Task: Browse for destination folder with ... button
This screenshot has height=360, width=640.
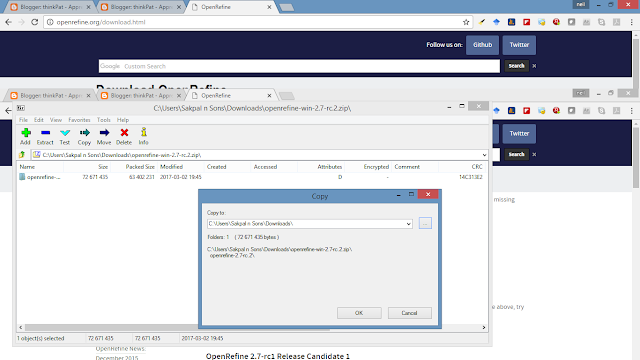Action: 425,223
